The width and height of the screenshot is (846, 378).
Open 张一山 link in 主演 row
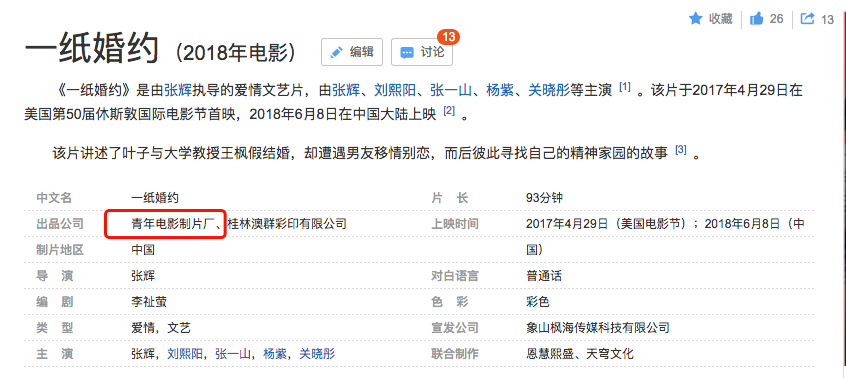(233, 354)
